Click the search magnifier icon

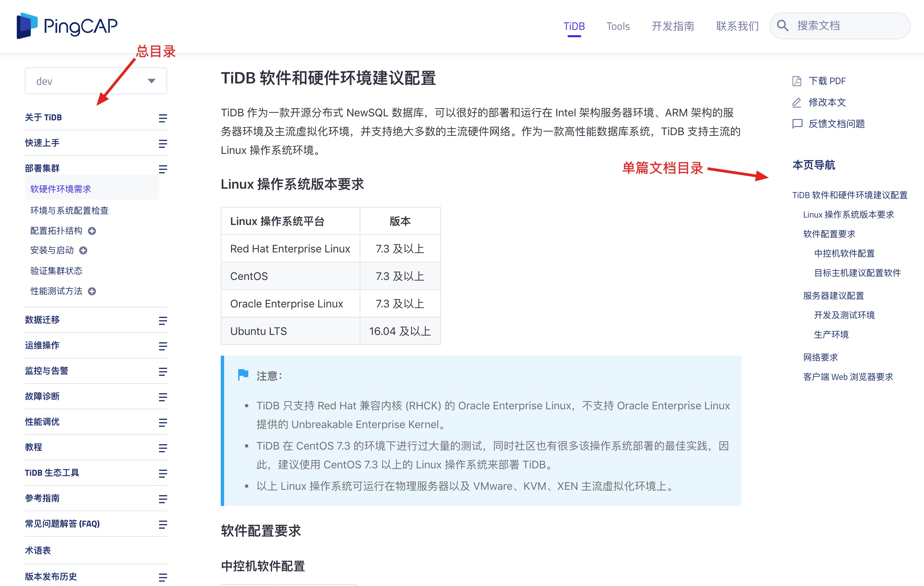pyautogui.click(x=782, y=26)
